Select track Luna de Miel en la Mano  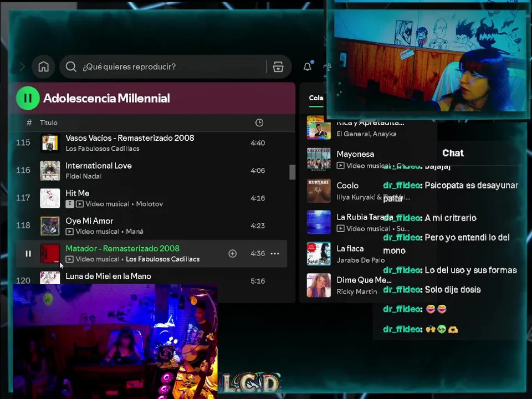pyautogui.click(x=108, y=276)
